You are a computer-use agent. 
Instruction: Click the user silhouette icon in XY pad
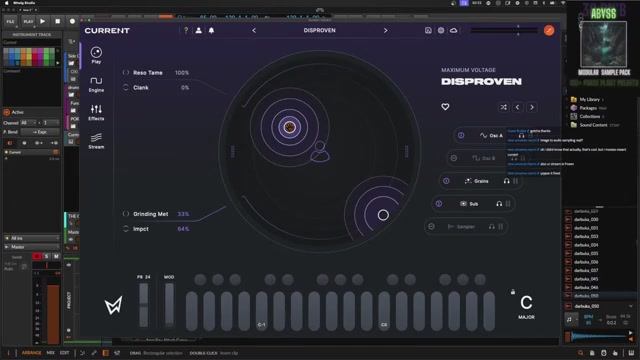click(320, 151)
